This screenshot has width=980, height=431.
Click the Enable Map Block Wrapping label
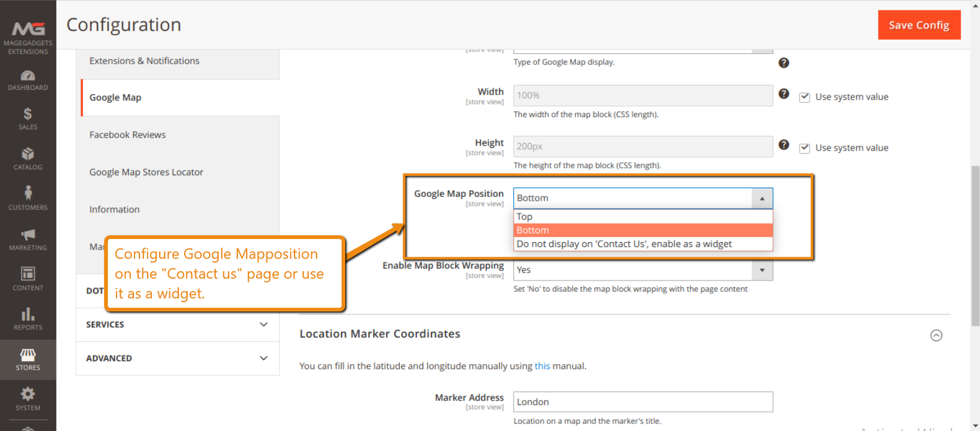click(x=443, y=266)
